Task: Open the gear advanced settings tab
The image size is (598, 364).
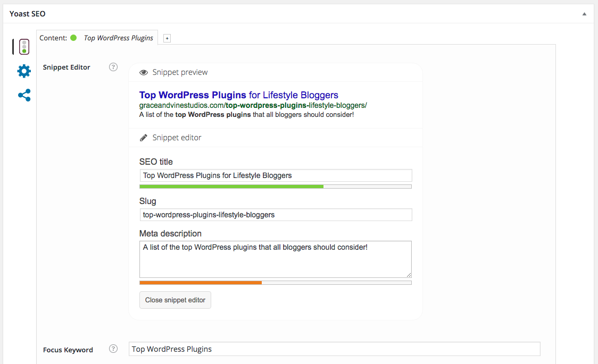Action: (x=24, y=71)
